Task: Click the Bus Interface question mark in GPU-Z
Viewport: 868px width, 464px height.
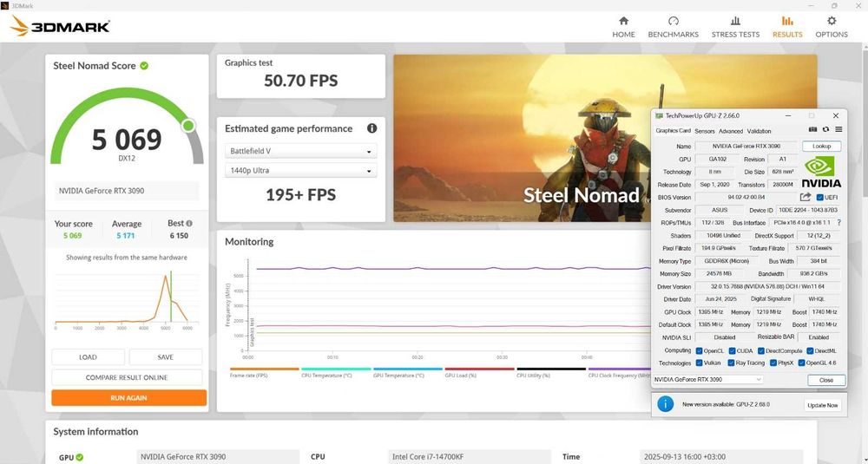Action: tap(839, 222)
